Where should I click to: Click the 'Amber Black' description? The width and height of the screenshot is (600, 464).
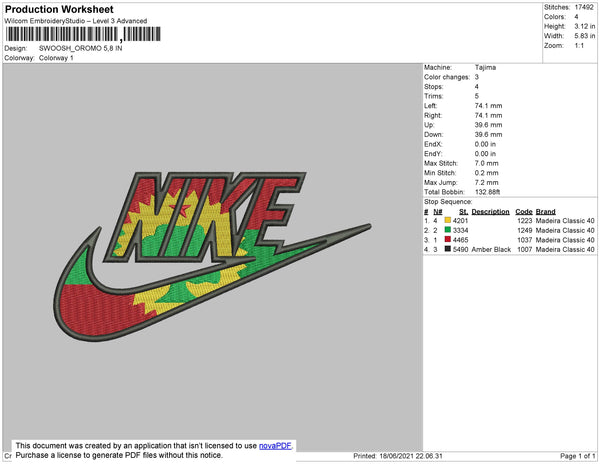491,249
